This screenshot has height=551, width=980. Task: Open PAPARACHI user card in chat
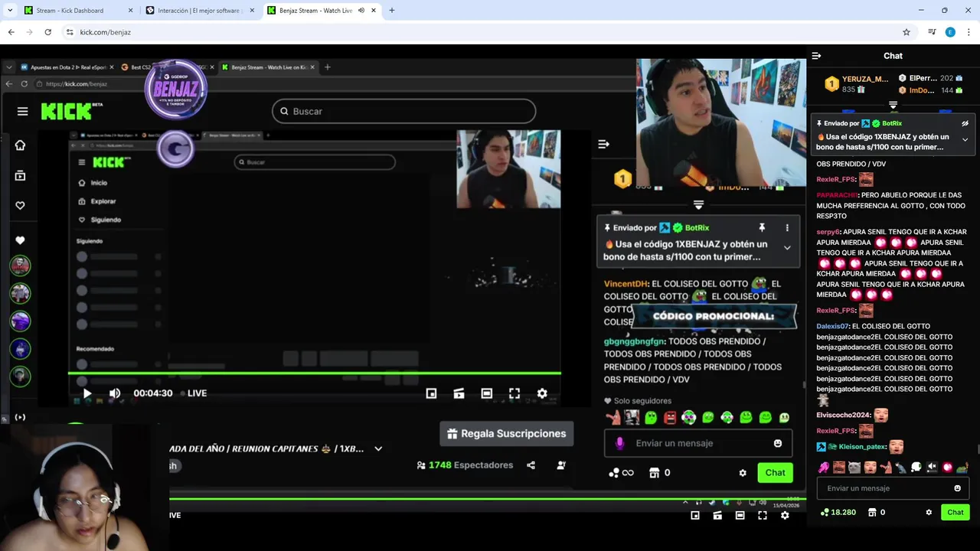(x=837, y=195)
